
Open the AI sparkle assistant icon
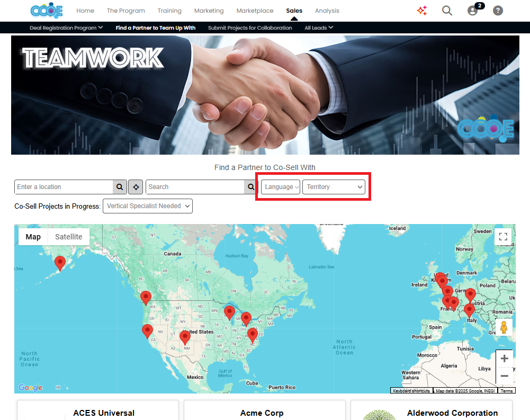coord(422,11)
